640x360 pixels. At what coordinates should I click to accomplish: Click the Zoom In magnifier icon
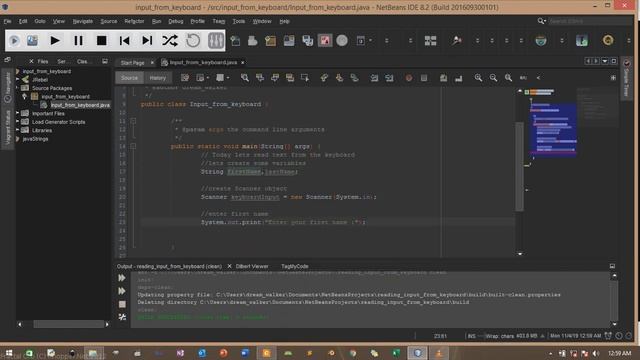click(478, 78)
